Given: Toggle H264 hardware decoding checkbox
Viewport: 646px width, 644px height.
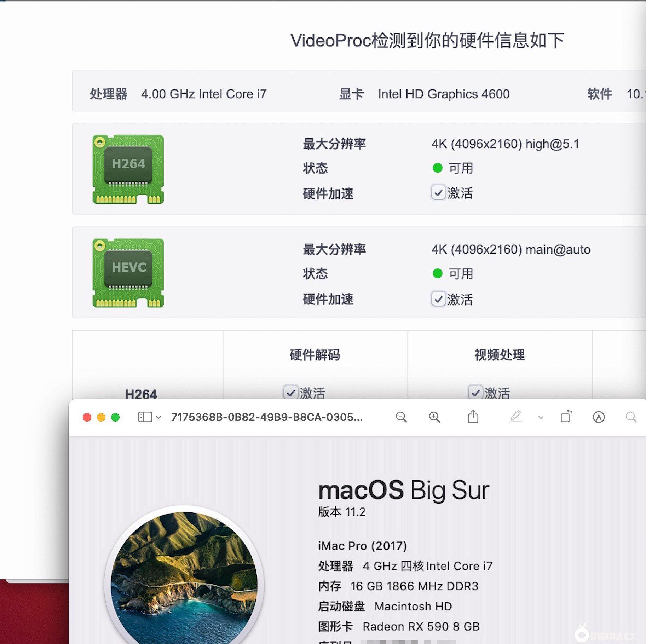Looking at the screenshot, I should tap(290, 393).
